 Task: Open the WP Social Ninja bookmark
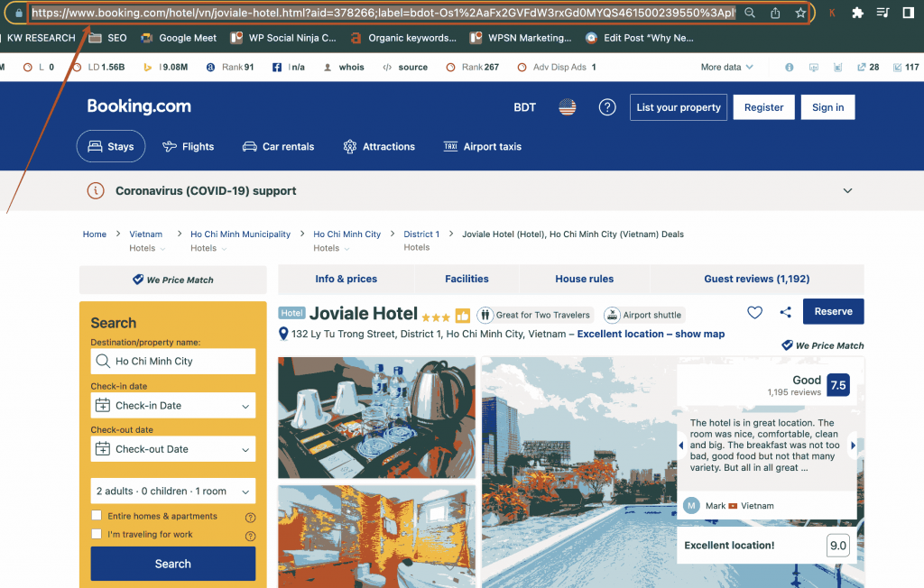coord(283,38)
